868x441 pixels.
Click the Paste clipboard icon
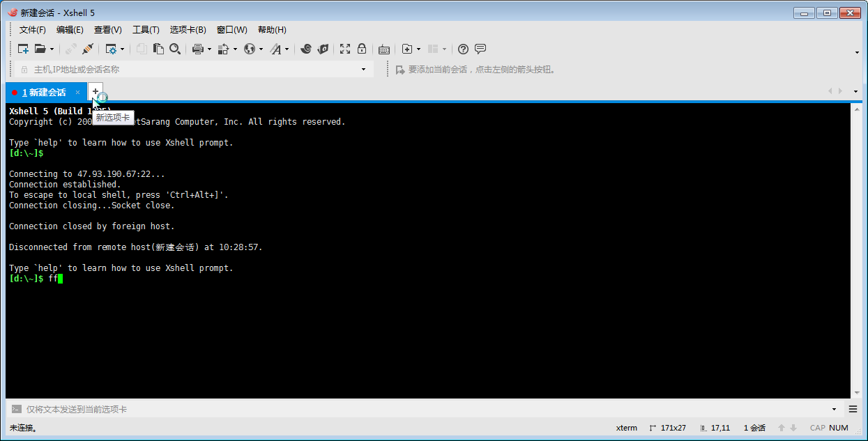158,49
